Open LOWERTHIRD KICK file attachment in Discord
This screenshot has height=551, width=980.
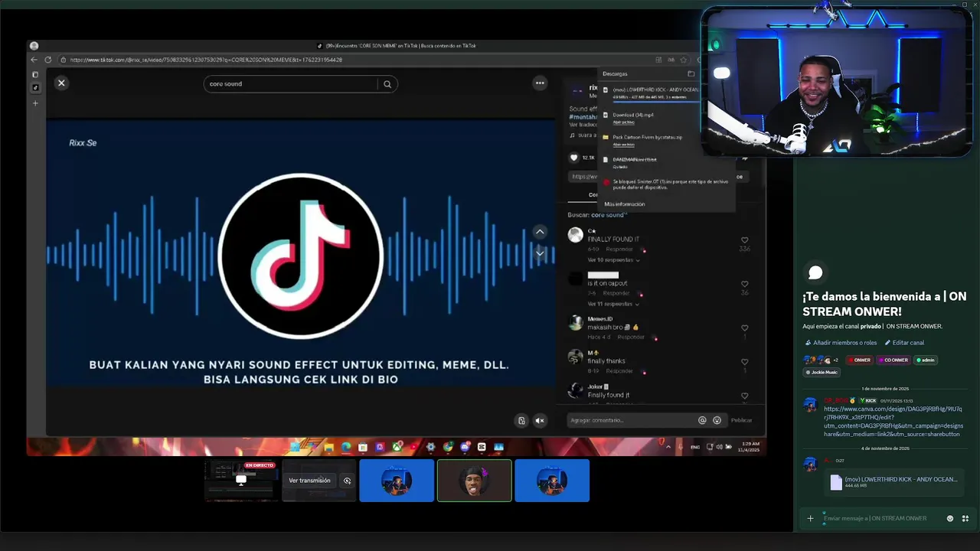893,482
